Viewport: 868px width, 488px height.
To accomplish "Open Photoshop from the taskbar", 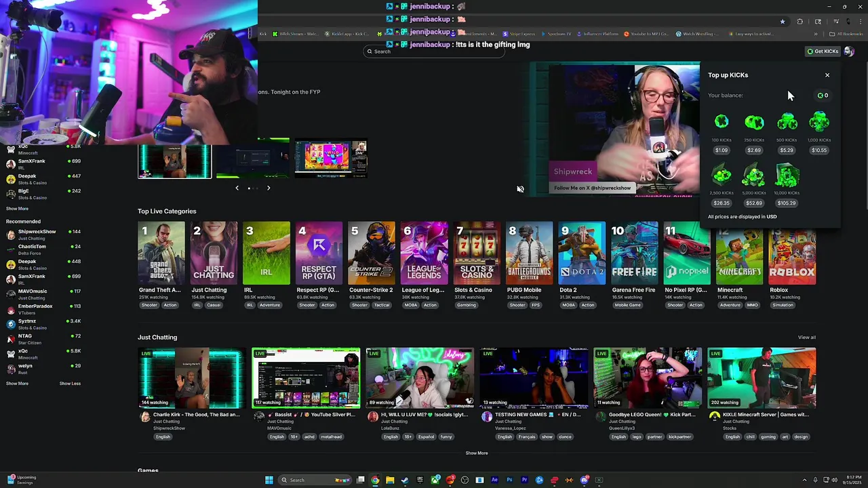I will tap(509, 480).
